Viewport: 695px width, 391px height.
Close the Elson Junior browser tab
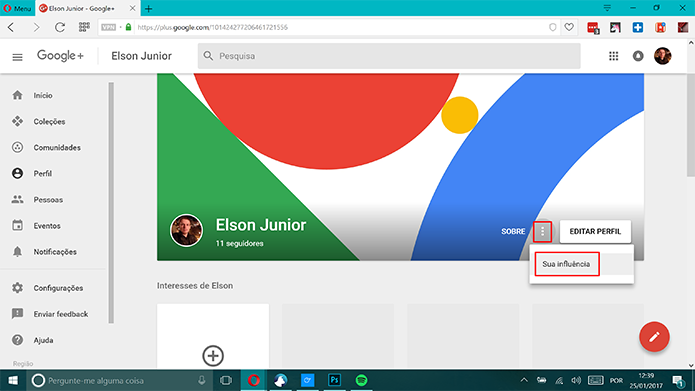click(x=132, y=8)
